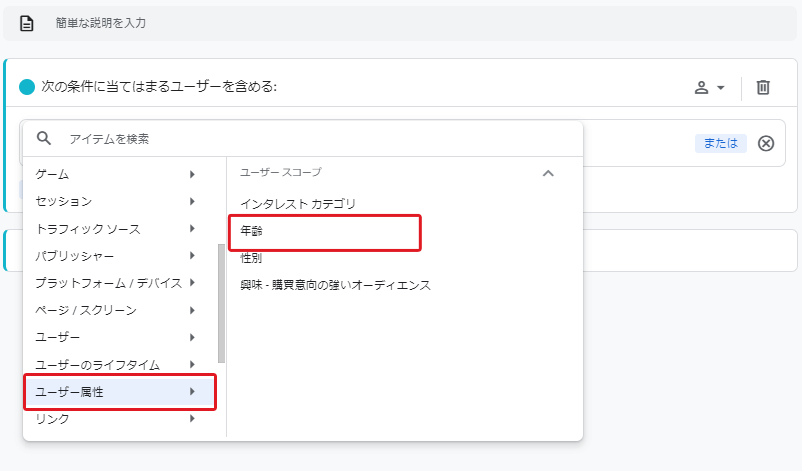Image resolution: width=802 pixels, height=471 pixels.
Task: Collapse the ユーザー スコープ section chevron
Action: click(x=548, y=173)
